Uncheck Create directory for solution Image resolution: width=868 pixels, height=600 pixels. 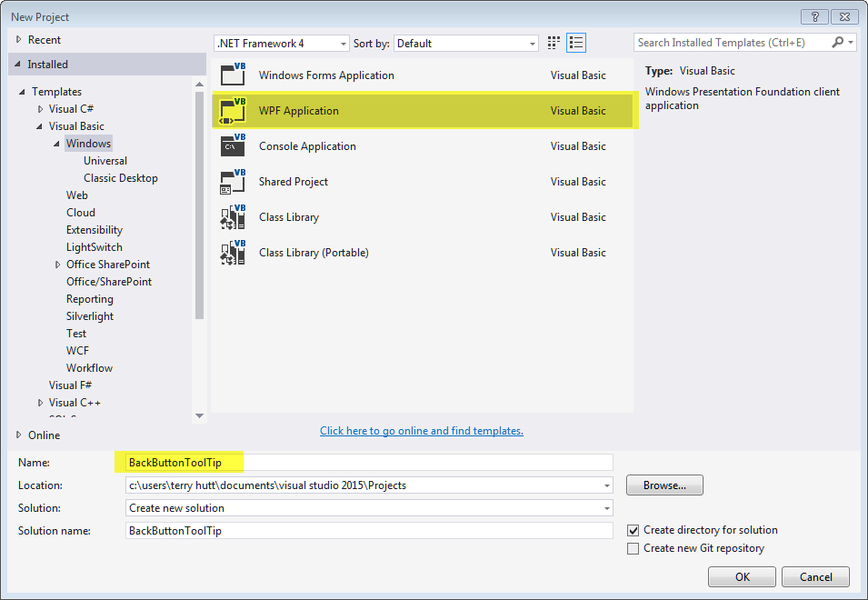(634, 530)
